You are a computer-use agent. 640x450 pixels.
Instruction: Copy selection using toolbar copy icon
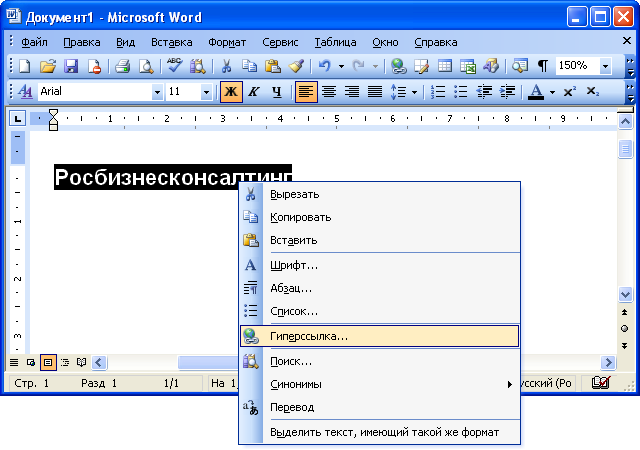(x=249, y=66)
